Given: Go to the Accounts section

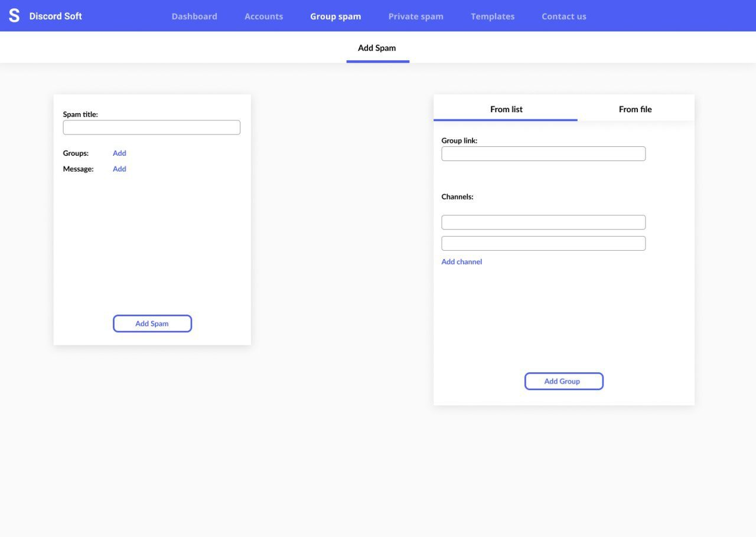Looking at the screenshot, I should 263,17.
